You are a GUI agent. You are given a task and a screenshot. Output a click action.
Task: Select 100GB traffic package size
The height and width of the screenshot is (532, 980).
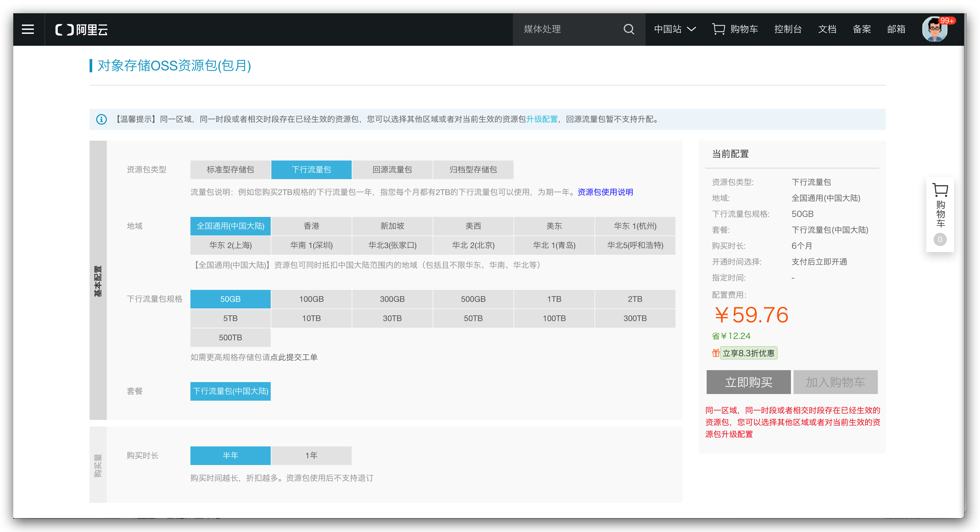point(311,299)
